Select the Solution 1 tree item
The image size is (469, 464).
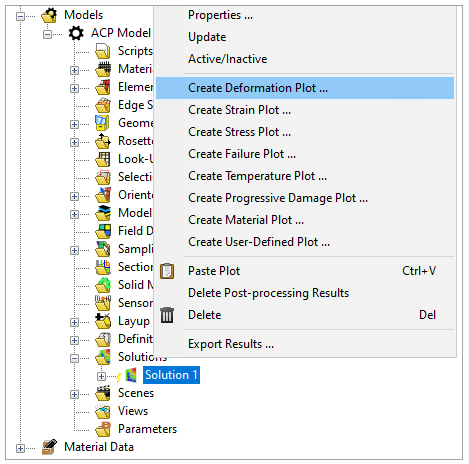pyautogui.click(x=171, y=375)
